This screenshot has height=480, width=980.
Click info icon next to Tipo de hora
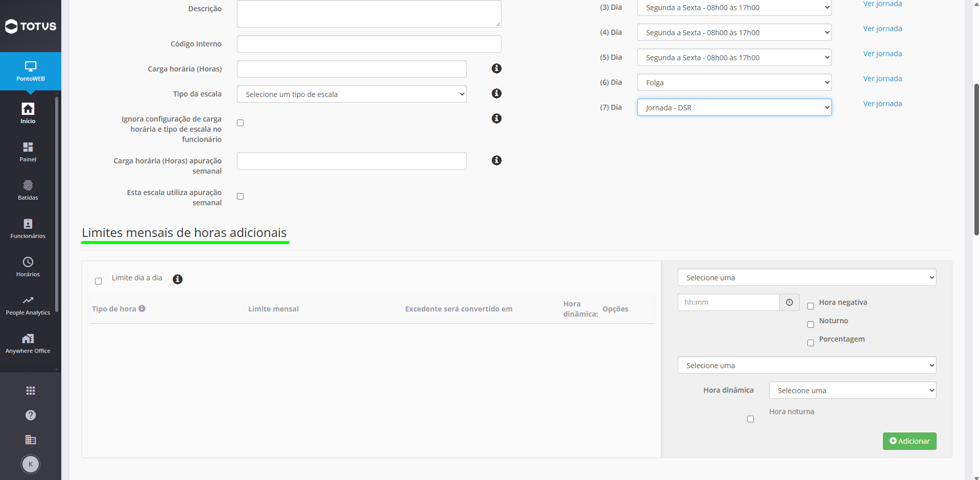click(x=142, y=308)
